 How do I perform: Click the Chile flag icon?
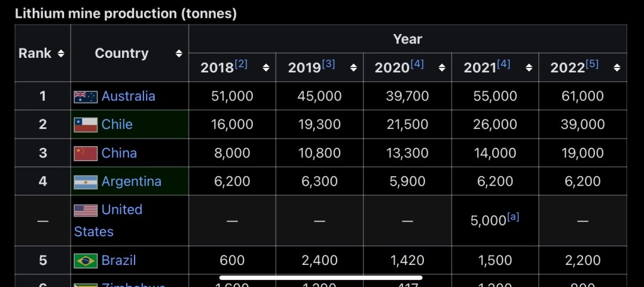point(86,125)
